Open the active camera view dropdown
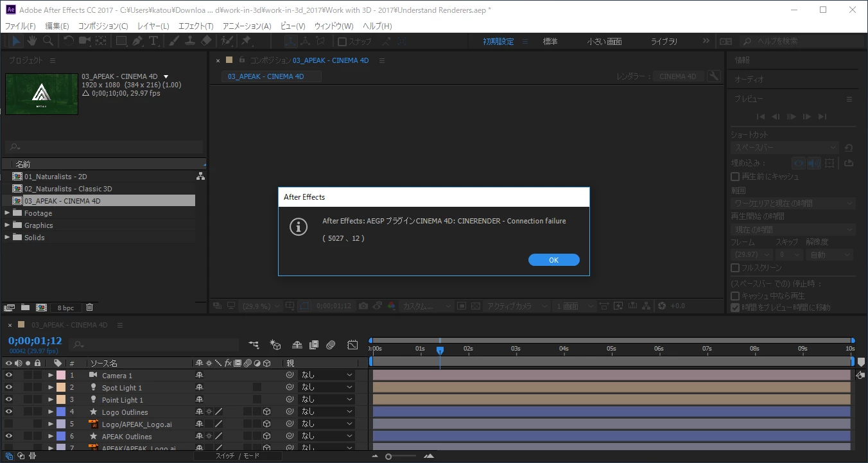This screenshot has width=868, height=463. 517,306
